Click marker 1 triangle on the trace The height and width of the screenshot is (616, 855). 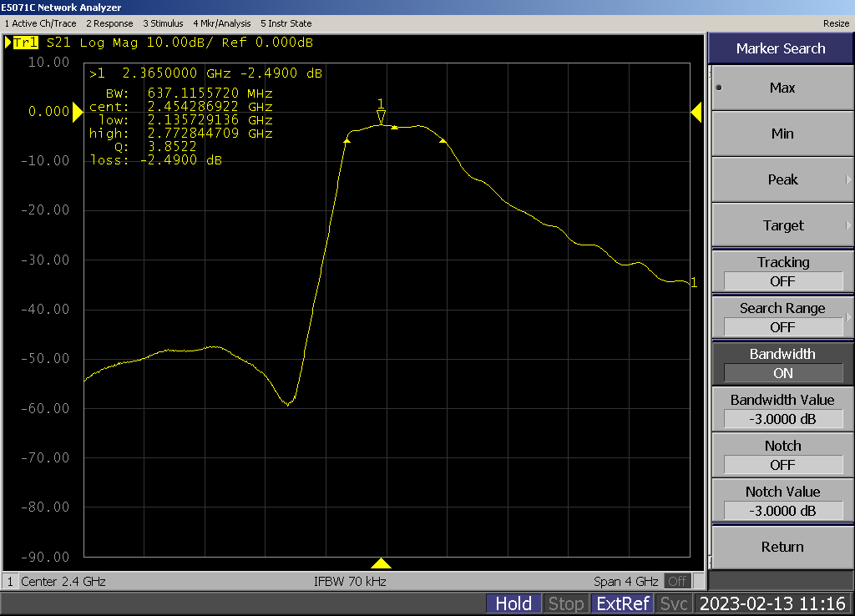(382, 116)
